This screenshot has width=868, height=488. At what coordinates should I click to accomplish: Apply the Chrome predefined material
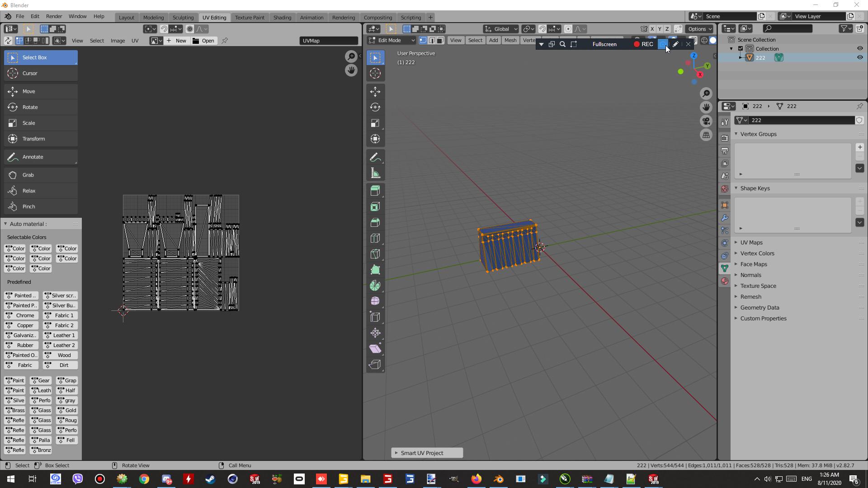tap(21, 315)
